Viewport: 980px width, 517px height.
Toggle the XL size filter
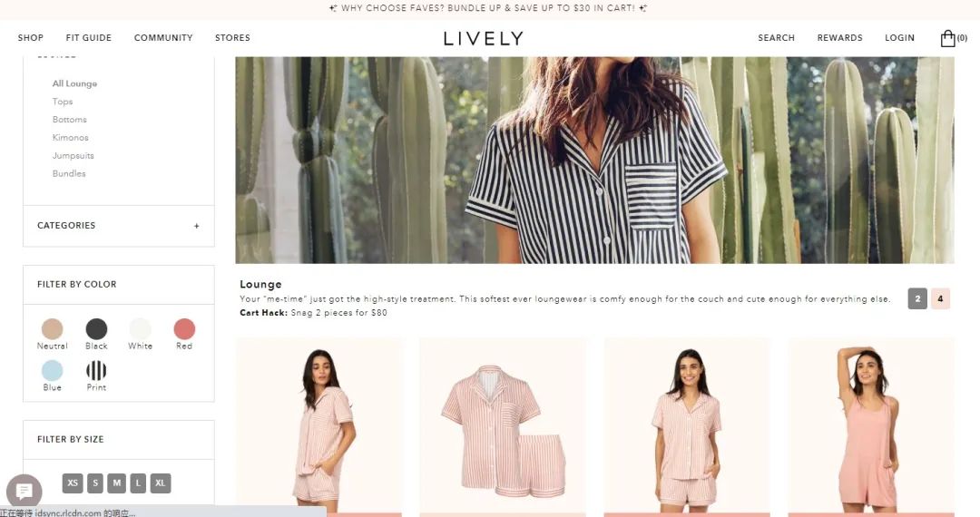(x=161, y=483)
